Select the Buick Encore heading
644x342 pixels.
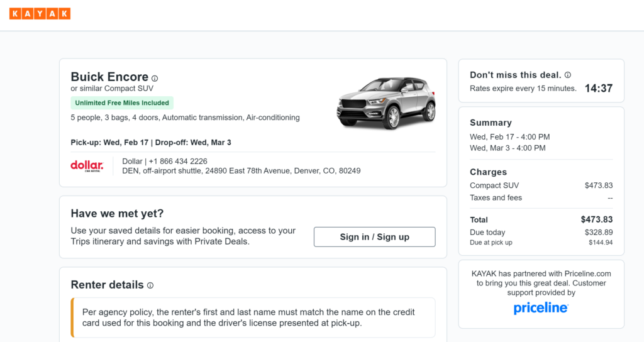pyautogui.click(x=109, y=77)
